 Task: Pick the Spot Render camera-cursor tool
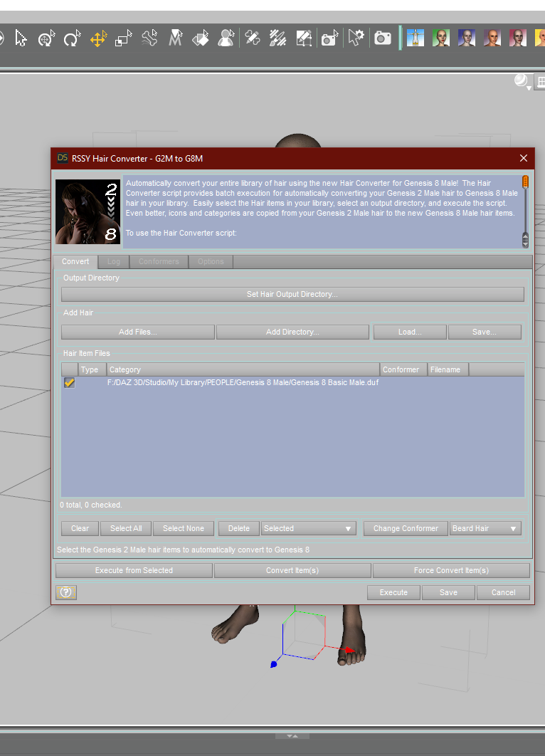[x=330, y=38]
